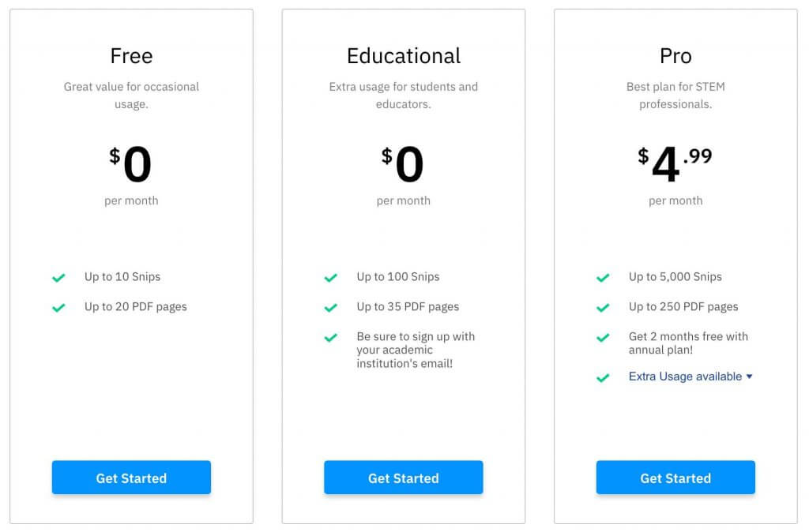The image size is (809, 532).
Task: Click the $4.99 Pro price
Action: coord(675,163)
